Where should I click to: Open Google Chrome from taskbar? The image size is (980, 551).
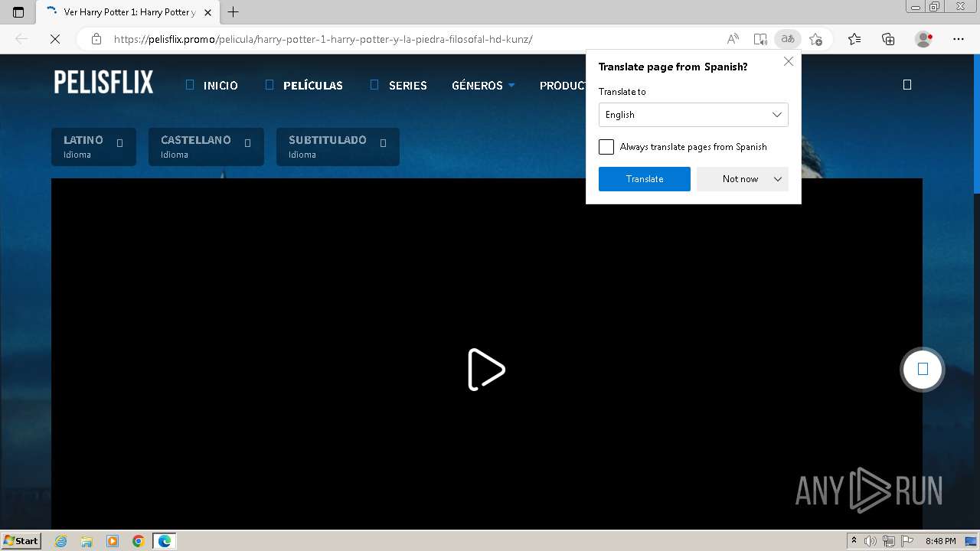point(139,541)
